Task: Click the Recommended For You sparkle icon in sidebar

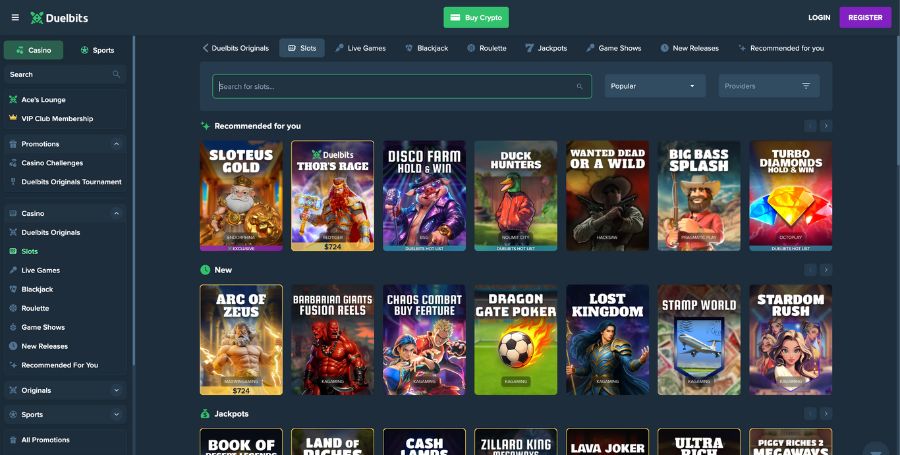Action: click(13, 365)
